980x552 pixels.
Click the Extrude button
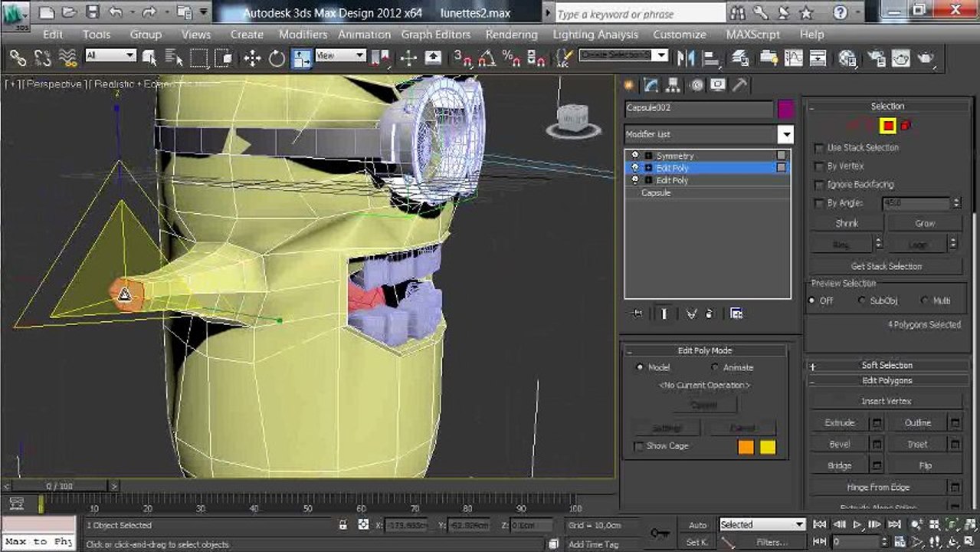click(839, 422)
